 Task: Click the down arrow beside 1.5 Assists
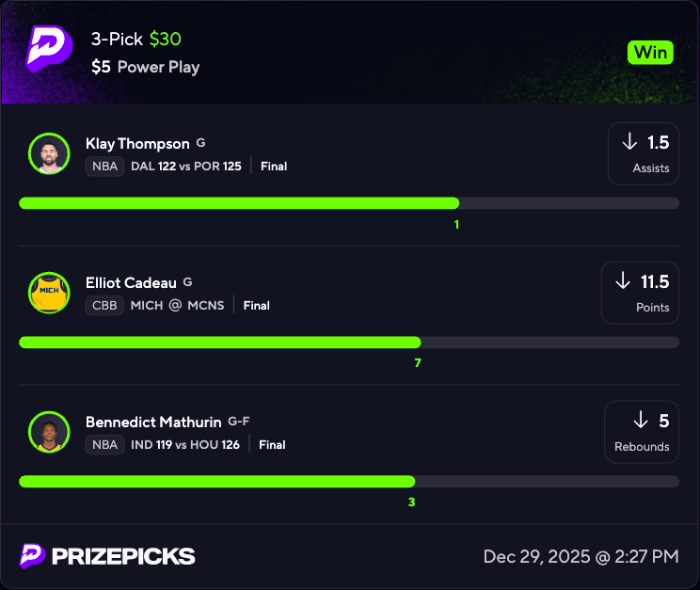coord(630,142)
